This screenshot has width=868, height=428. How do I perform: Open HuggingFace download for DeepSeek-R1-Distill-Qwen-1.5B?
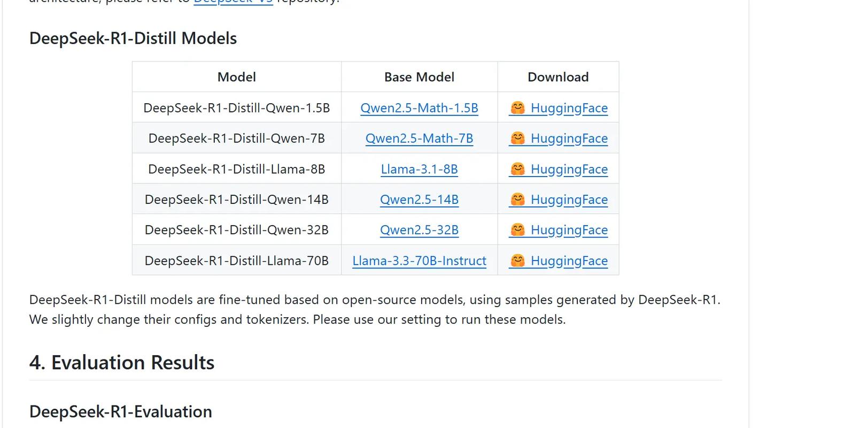click(x=558, y=108)
